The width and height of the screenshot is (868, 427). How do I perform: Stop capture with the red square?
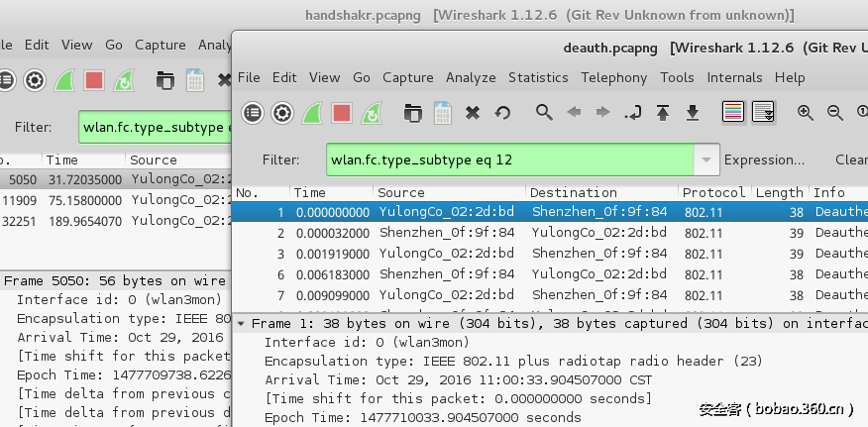pyautogui.click(x=342, y=113)
